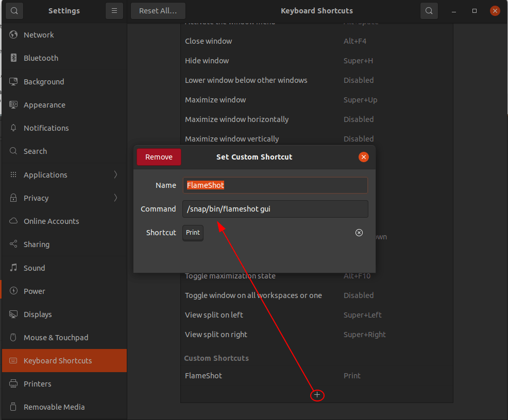
Task: Click the Printers icon in sidebar
Action: click(x=12, y=383)
